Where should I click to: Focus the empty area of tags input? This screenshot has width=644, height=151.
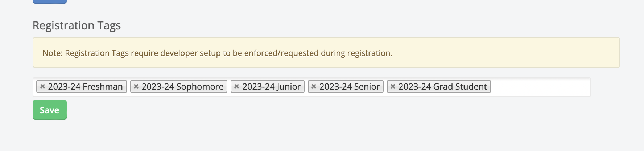pos(540,87)
